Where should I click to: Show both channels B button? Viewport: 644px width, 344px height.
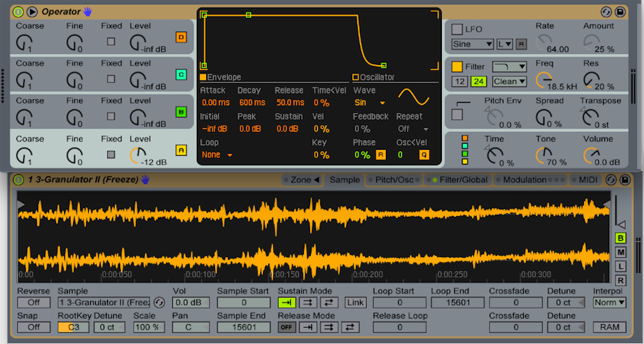coord(621,238)
